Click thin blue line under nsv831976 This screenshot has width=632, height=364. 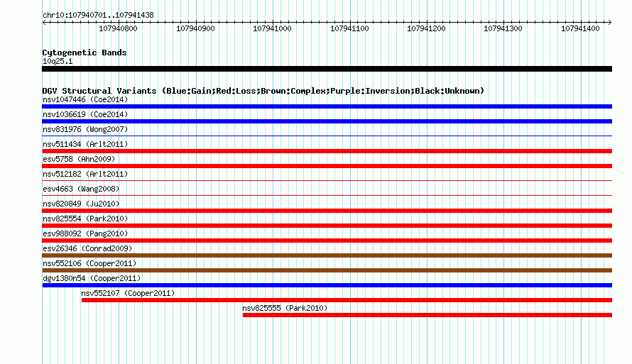(x=327, y=136)
